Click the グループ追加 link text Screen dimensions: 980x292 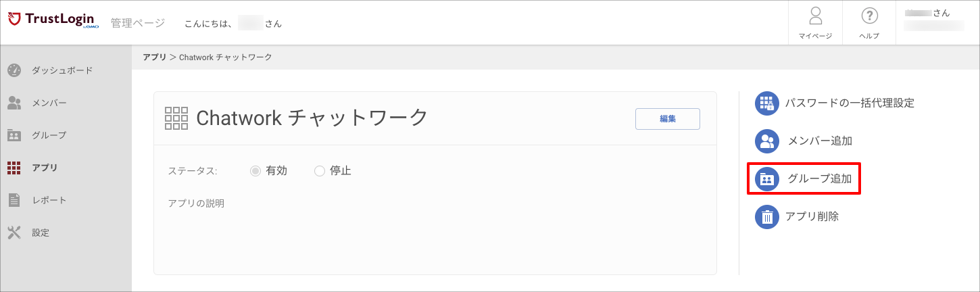[820, 179]
